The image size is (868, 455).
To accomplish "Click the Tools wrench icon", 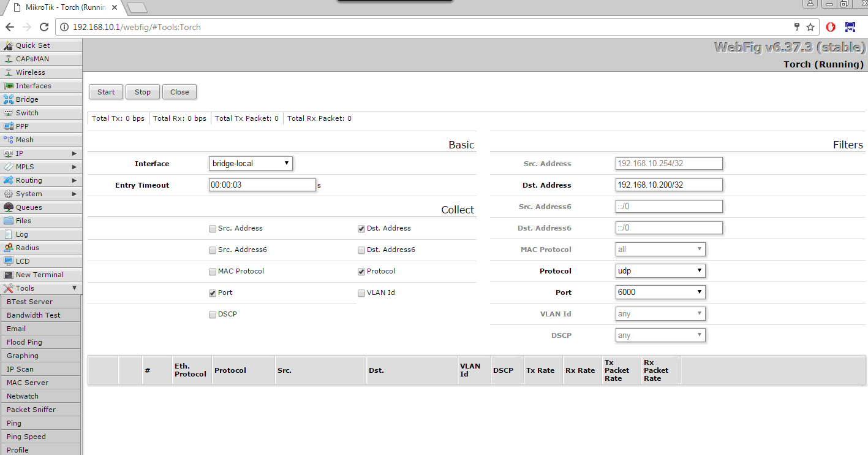I will tap(9, 288).
